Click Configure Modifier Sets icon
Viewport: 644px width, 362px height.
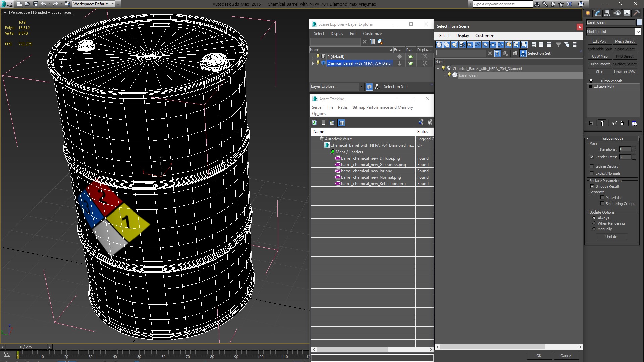coord(634,123)
